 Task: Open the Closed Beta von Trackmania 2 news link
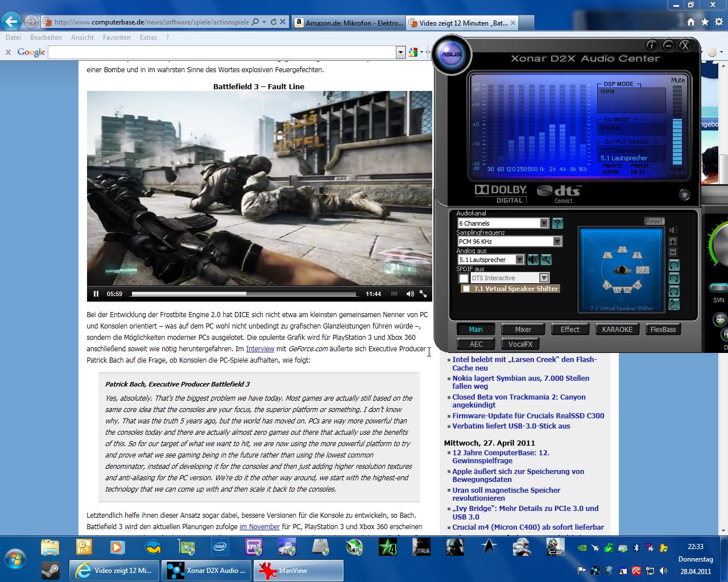tap(519, 401)
